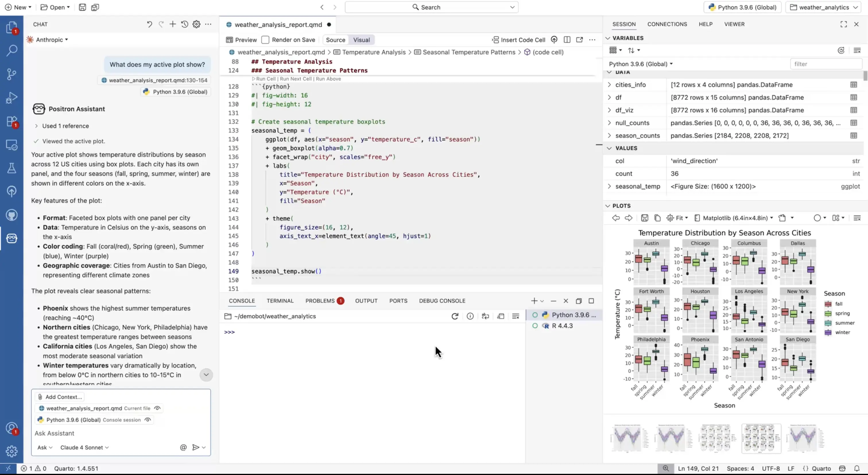Click Insert Code Cell button
Image resolution: width=868 pixels, height=475 pixels.
pos(519,40)
